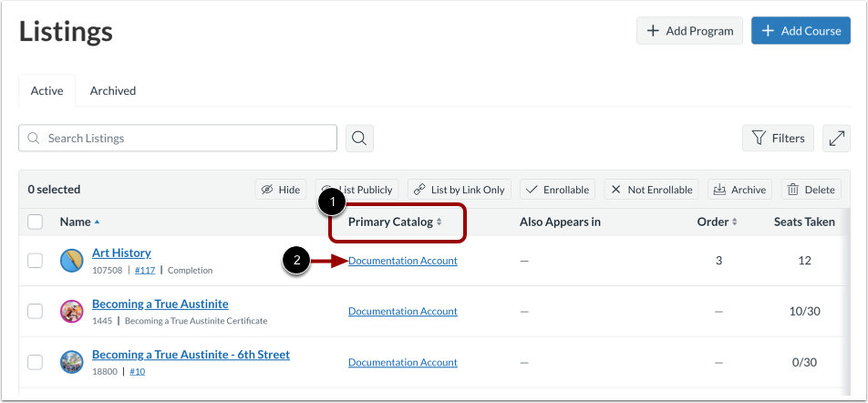Click the Add Course button

point(801,31)
